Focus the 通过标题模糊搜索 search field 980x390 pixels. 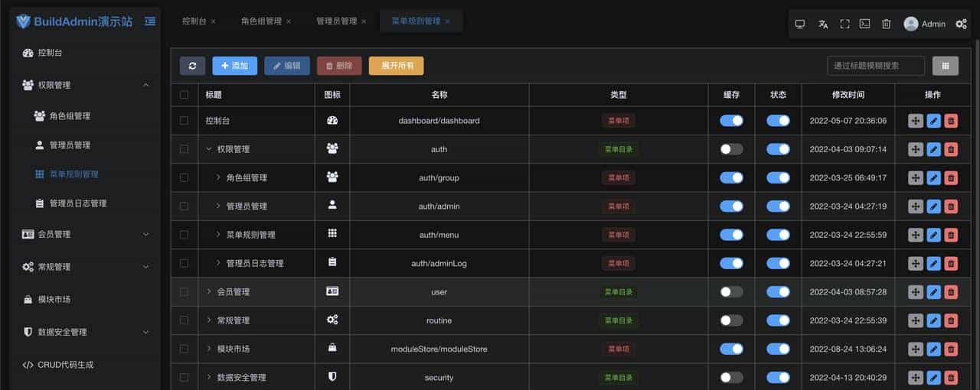pyautogui.click(x=876, y=66)
